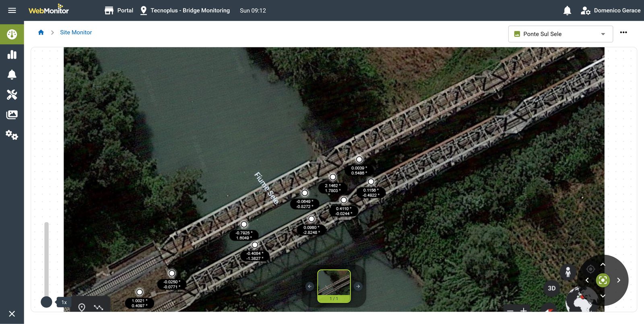Select sensor marker reading 0.0980°
Viewport: 644px width, 324px height.
pos(311,219)
